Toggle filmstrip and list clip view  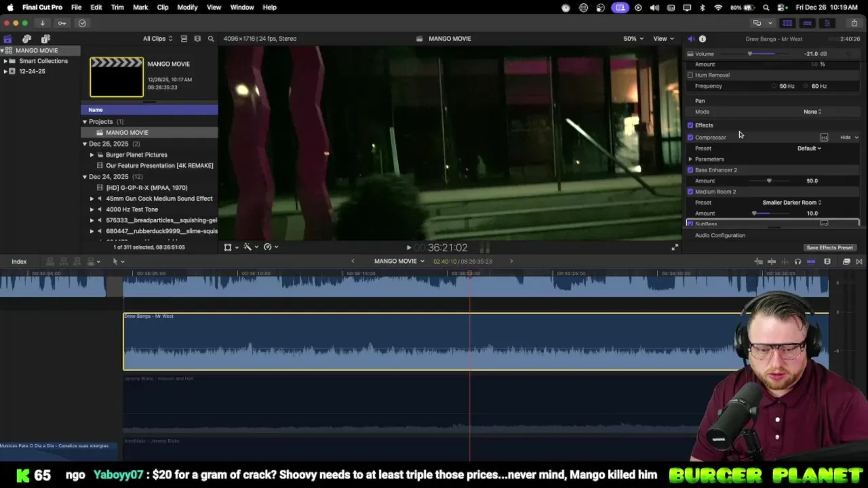184,39
